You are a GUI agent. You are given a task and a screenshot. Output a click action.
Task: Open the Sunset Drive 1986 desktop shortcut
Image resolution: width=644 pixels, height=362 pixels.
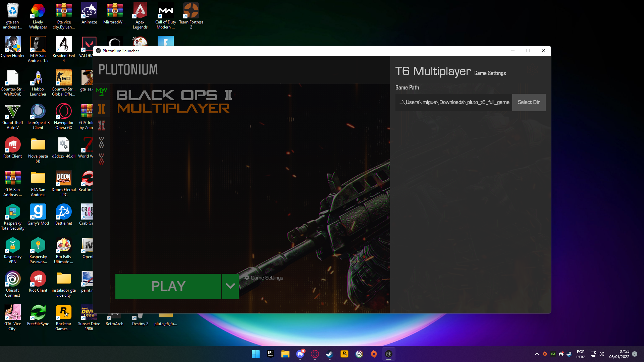[x=89, y=317]
